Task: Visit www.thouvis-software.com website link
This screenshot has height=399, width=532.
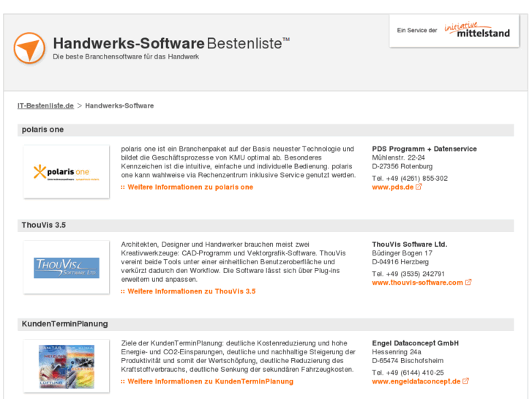Action: tap(417, 283)
